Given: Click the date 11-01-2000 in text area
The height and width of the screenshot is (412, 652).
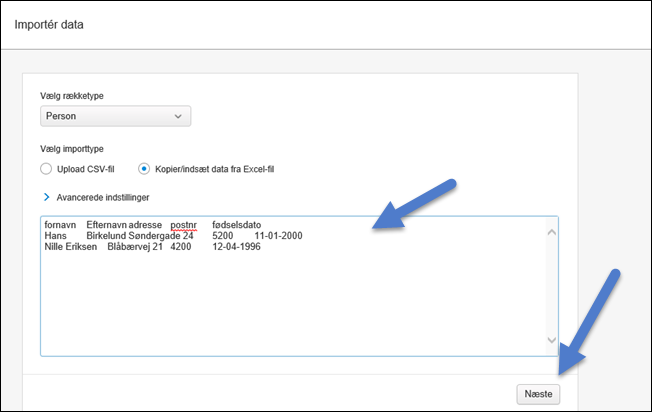Looking at the screenshot, I should pos(278,236).
